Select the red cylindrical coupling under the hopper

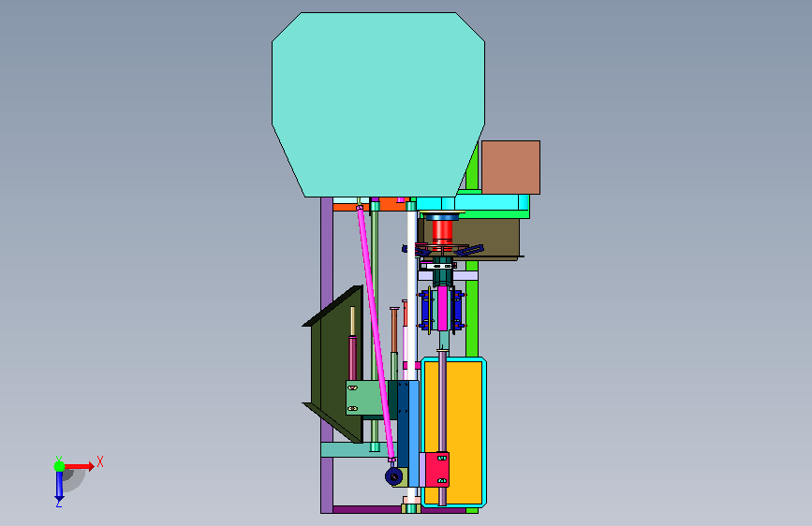pos(442,231)
